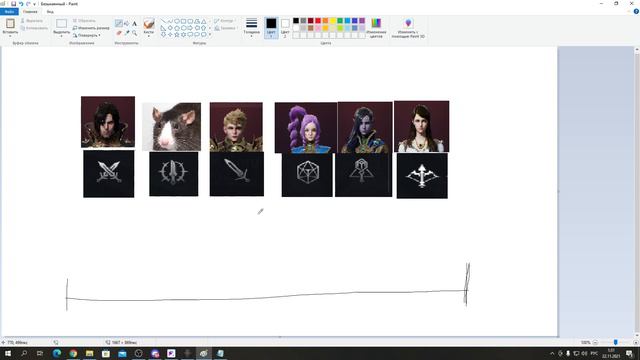
Task: Open Google Chrome from taskbar
Action: pyautogui.click(x=73, y=353)
